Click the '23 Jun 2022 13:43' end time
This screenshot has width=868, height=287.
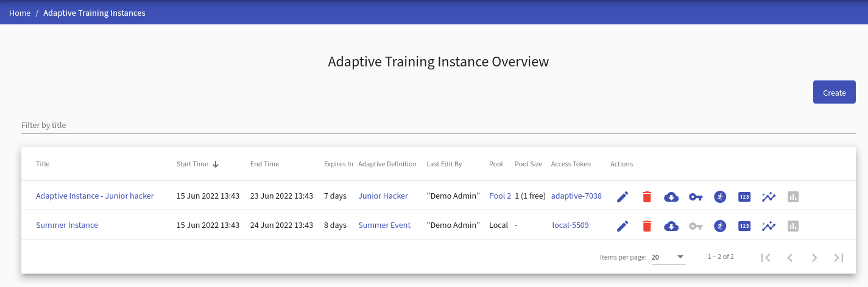281,196
